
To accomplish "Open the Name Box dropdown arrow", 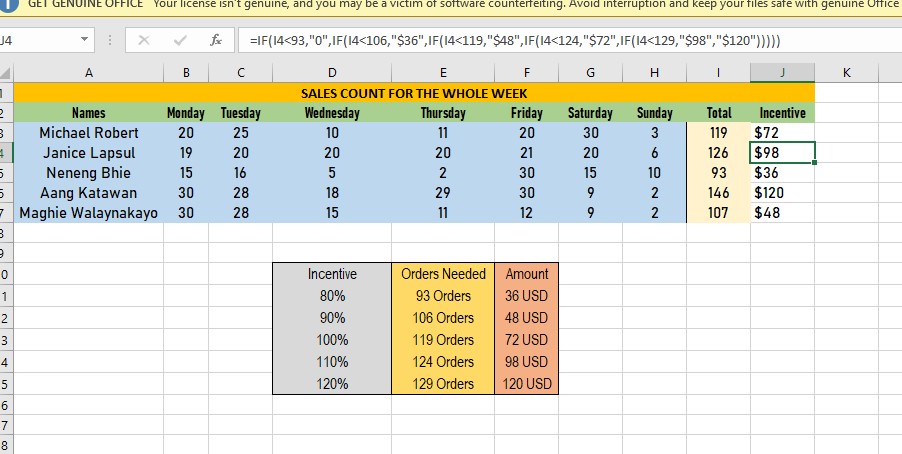I will click(x=84, y=41).
